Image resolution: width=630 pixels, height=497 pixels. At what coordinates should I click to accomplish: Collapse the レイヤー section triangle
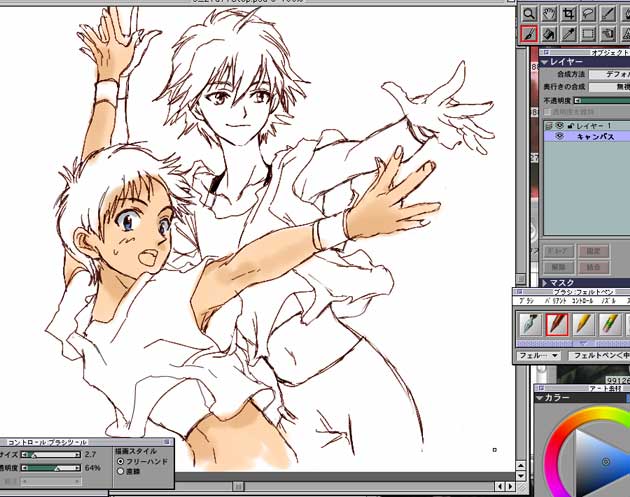pos(544,62)
